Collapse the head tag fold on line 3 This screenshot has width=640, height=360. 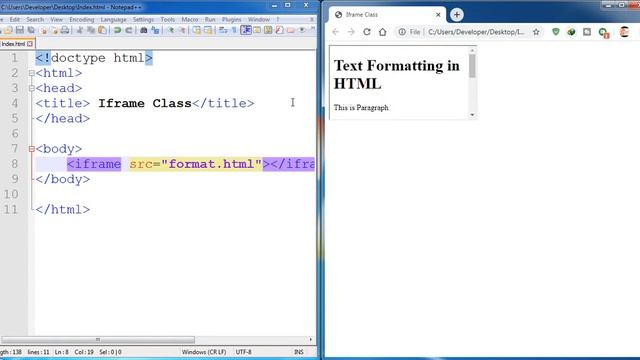coord(31,88)
